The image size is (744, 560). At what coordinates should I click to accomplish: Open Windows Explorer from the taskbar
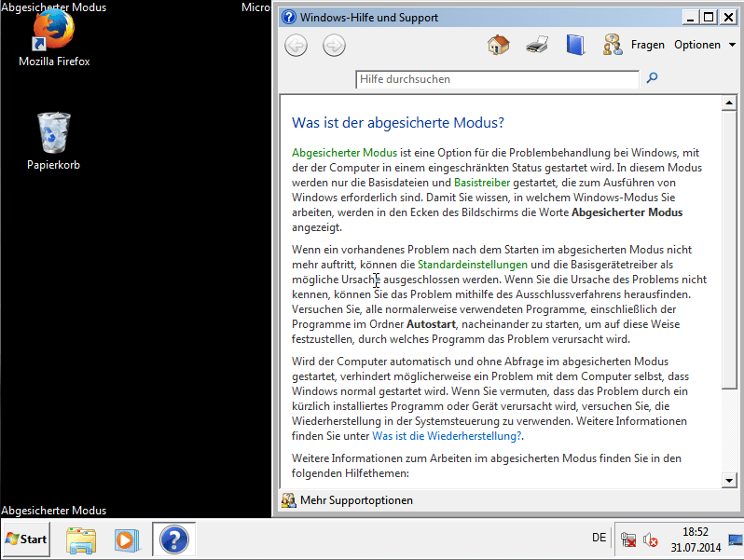point(81,540)
